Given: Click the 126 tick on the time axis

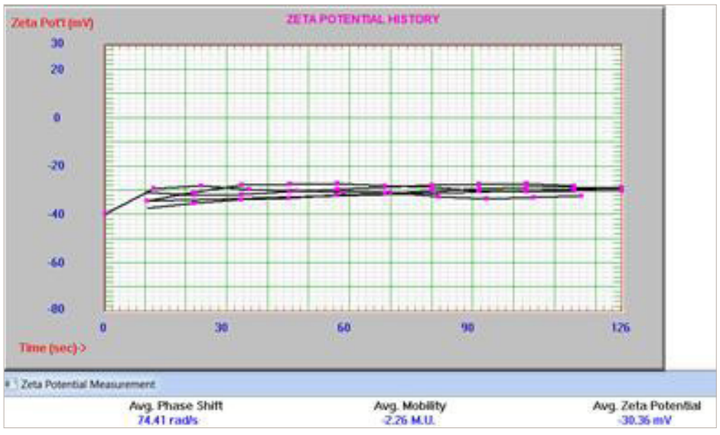Looking at the screenshot, I should [x=620, y=327].
